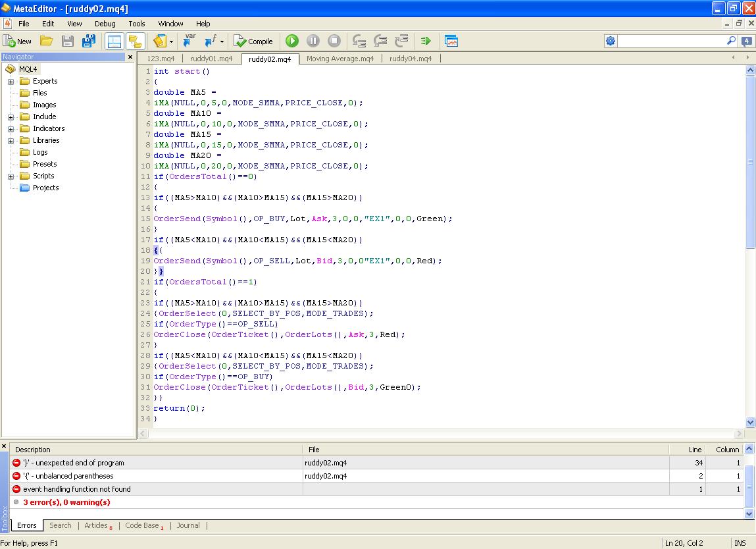This screenshot has height=549, width=756.
Task: Open the Tools menu
Action: click(136, 24)
